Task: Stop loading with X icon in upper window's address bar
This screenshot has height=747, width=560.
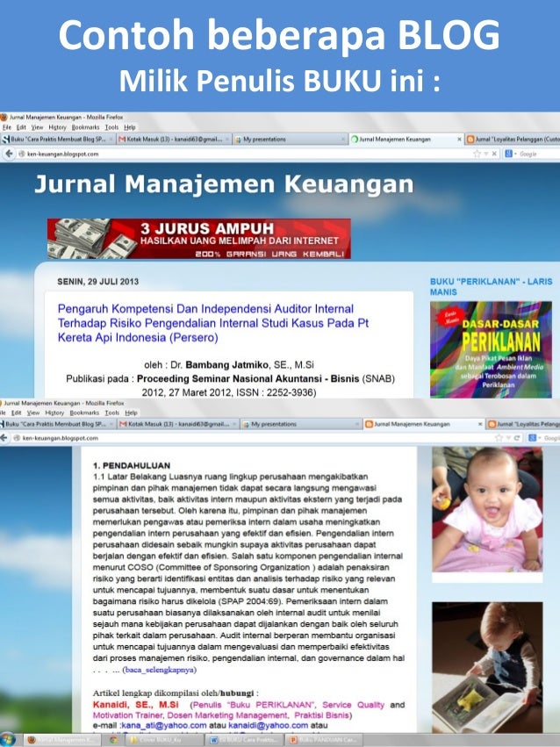Action: click(494, 154)
